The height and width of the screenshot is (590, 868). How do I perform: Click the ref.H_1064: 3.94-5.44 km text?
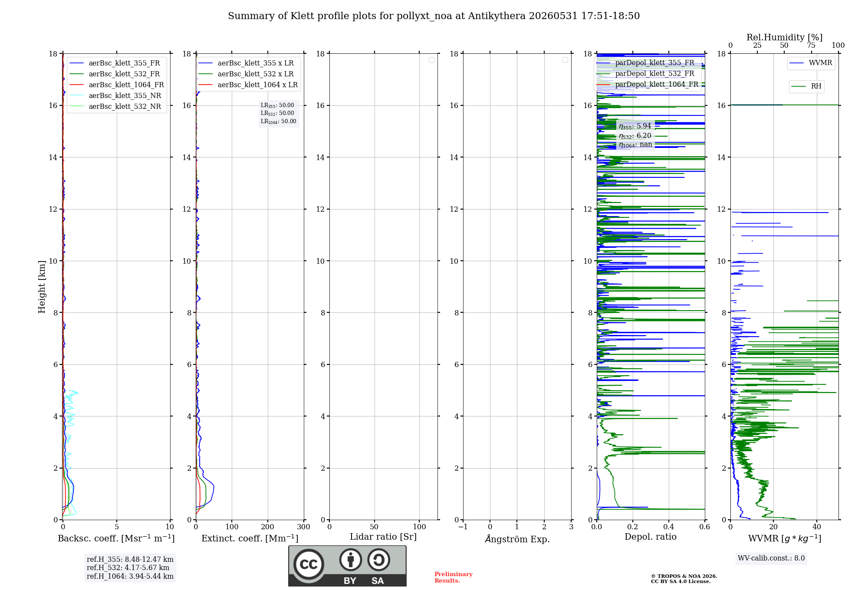[x=130, y=577]
